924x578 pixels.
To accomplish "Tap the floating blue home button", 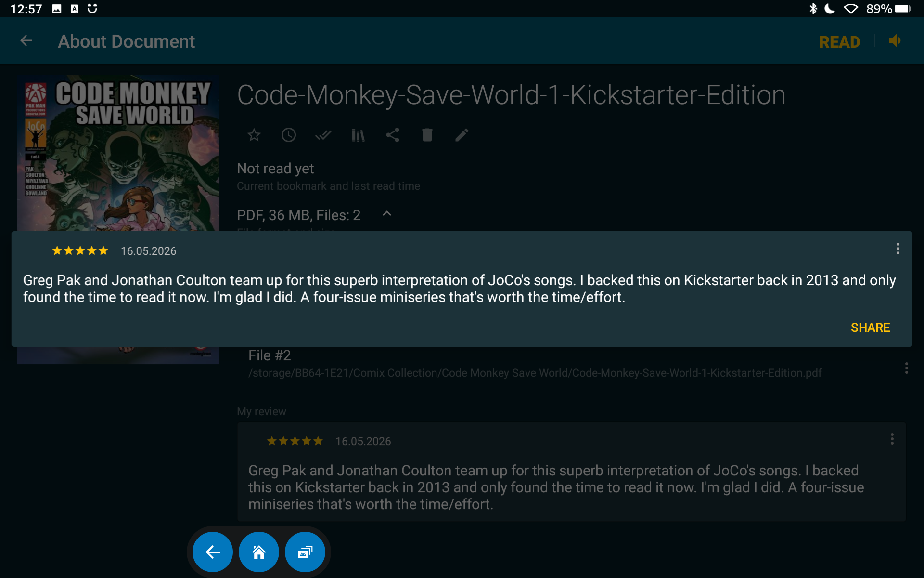I will click(259, 552).
